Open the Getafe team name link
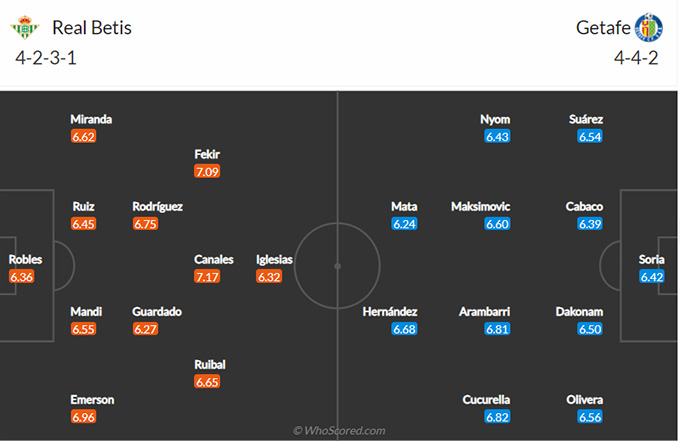This screenshot has height=441, width=680. pyautogui.click(x=603, y=28)
